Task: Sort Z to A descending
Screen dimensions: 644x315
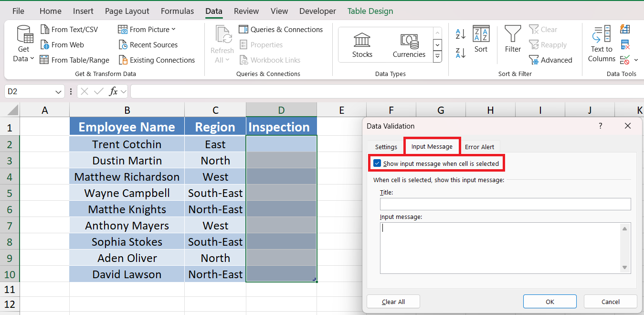Action: [x=461, y=53]
